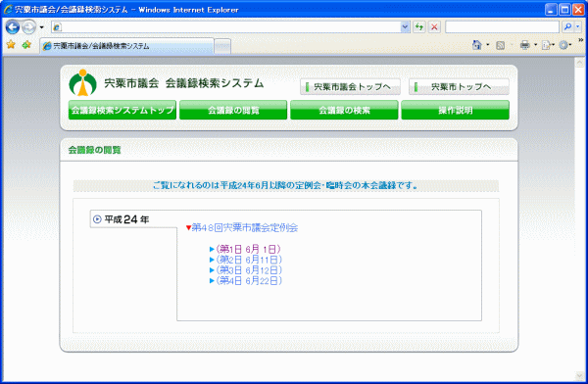Click the 宍粟市議会 green logo
Image resolution: width=588 pixels, height=384 pixels.
click(x=83, y=82)
